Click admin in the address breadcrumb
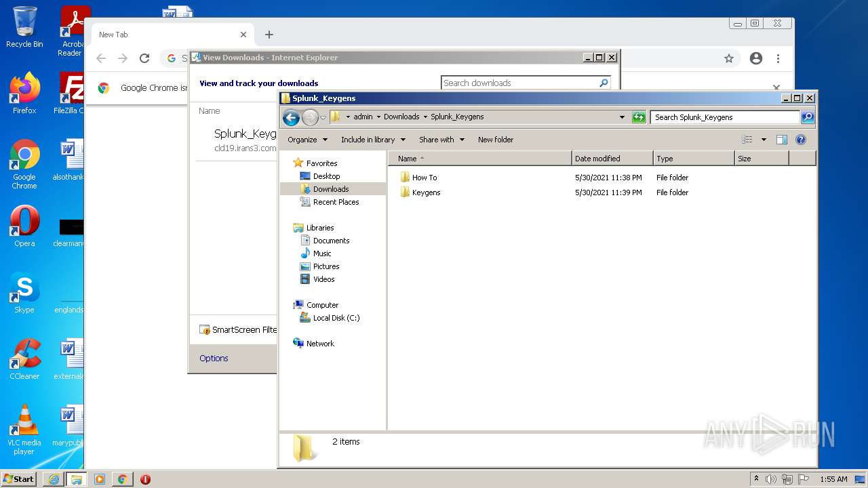Screen dimensions: 868x488 (363, 117)
